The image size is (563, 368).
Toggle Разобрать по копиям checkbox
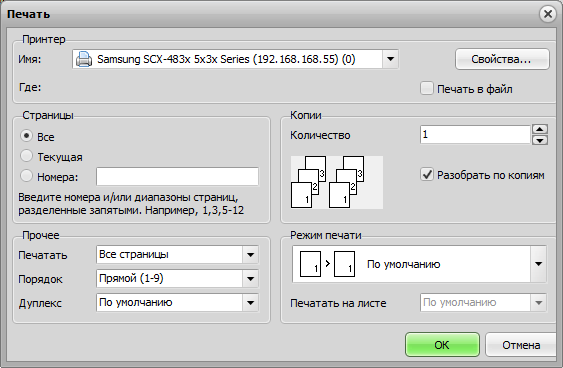point(427,175)
